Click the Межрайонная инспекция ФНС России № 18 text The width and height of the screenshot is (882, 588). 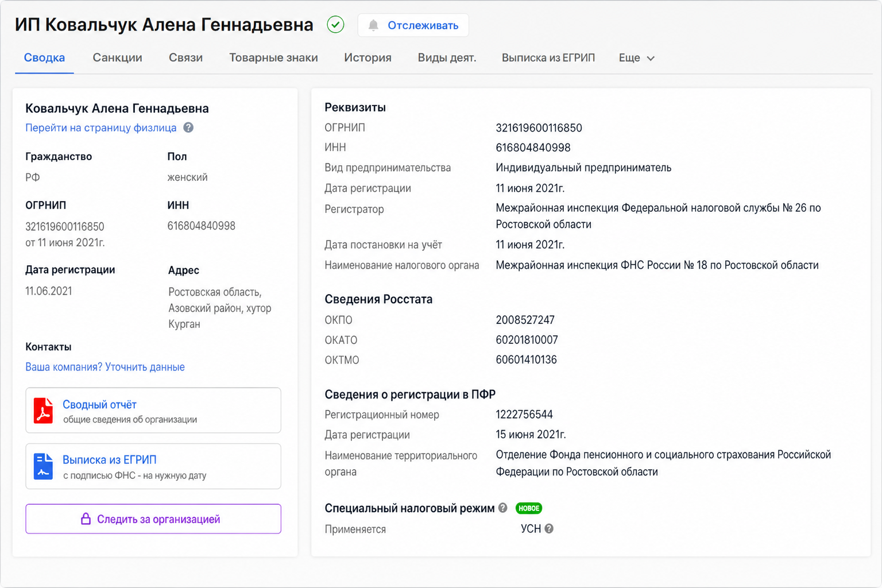click(657, 265)
